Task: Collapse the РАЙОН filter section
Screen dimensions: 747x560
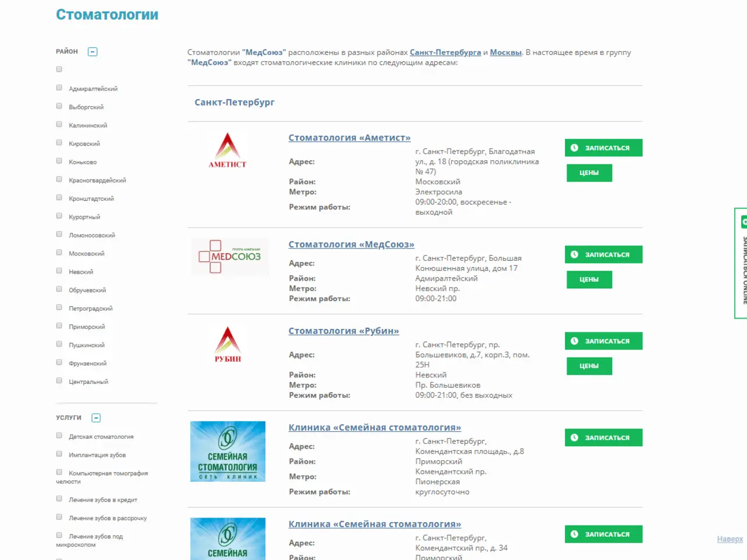Action: [x=92, y=51]
